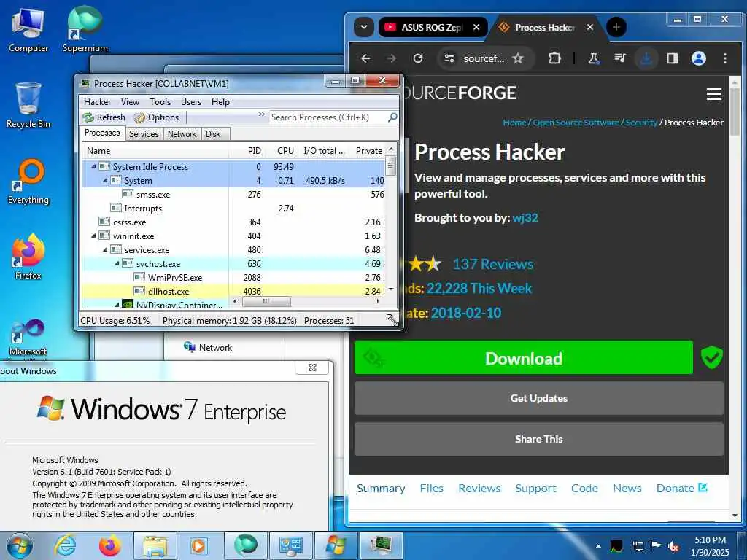The height and width of the screenshot is (560, 747).
Task: Click the horizontal scrollbar thumb in process list
Action: coord(266,301)
